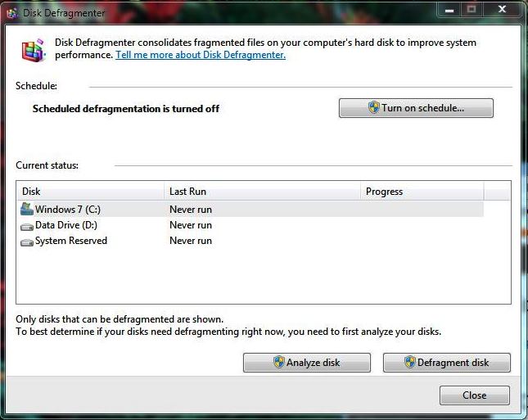Turn on the defragmentation schedule
The width and height of the screenshot is (528, 420).
(x=416, y=108)
